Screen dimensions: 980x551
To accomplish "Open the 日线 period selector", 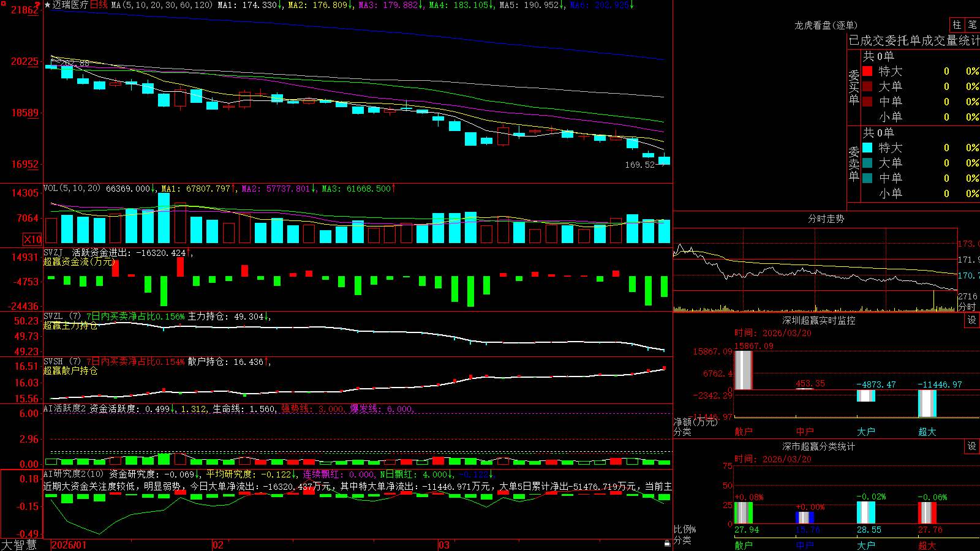I will coord(99,5).
